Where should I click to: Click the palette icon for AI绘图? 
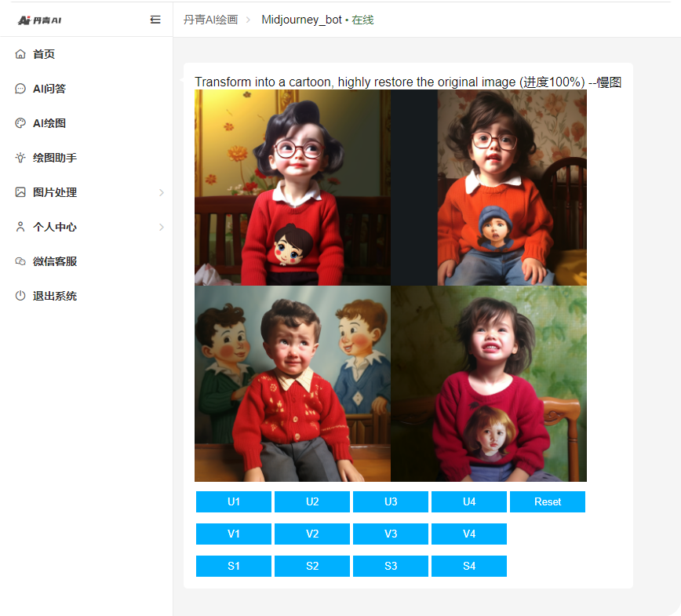(x=20, y=123)
